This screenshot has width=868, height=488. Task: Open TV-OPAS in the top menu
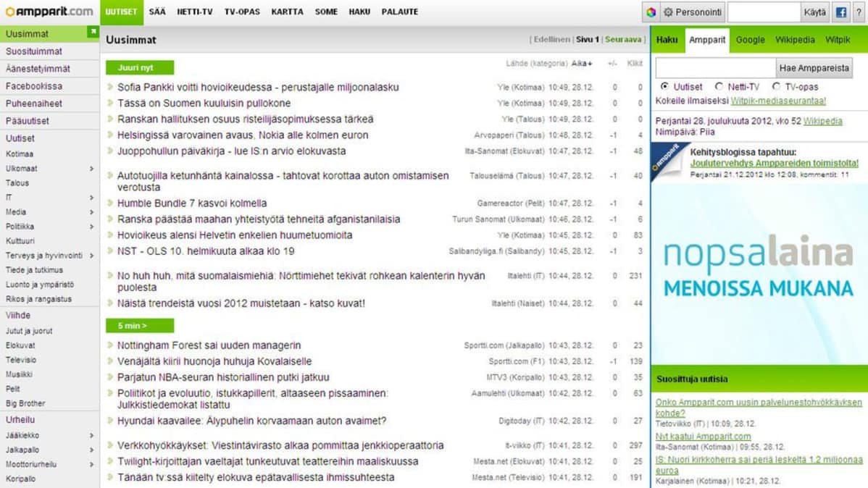(x=242, y=12)
